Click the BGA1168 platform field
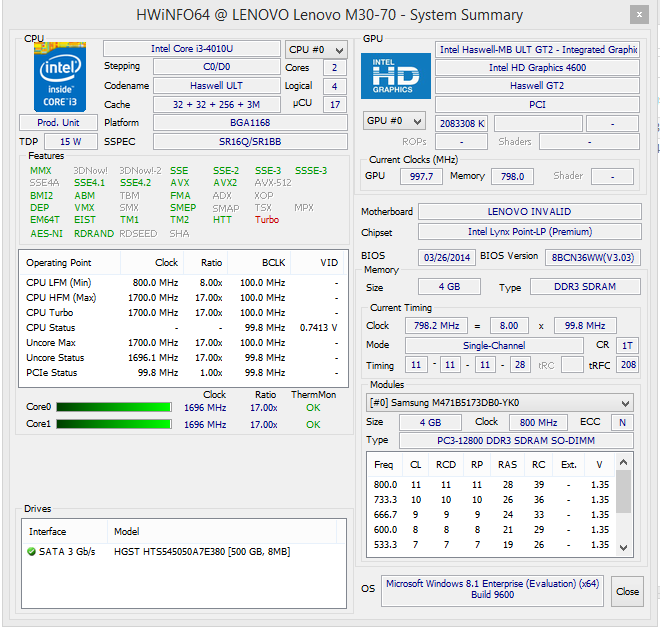The height and width of the screenshot is (630, 660). tap(250, 122)
